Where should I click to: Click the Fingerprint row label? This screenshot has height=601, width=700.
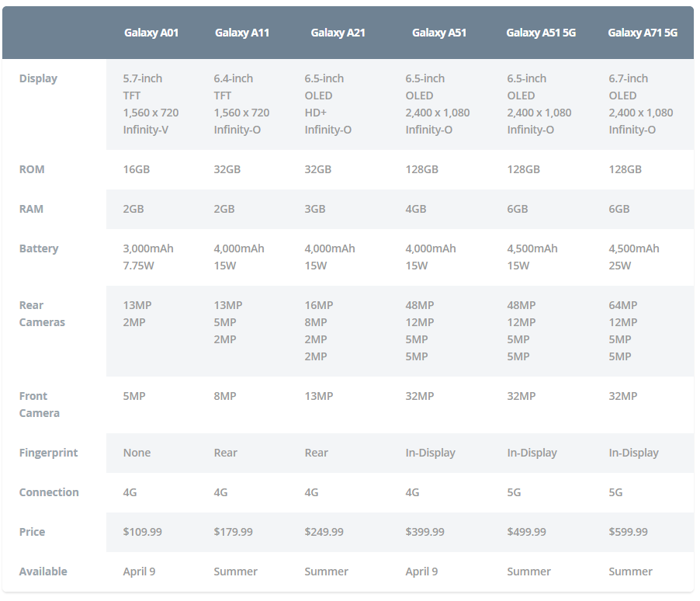click(x=48, y=453)
